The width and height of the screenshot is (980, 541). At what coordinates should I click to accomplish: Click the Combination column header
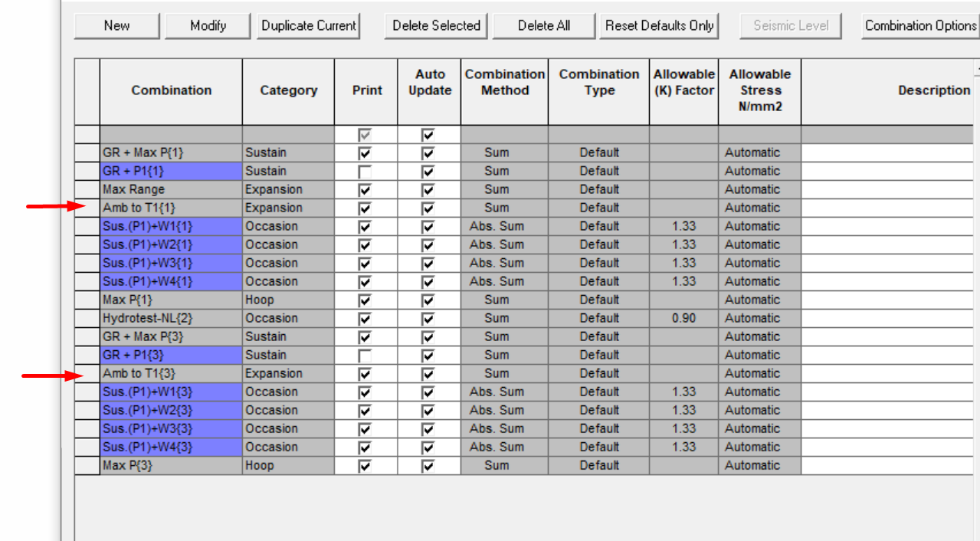171,90
